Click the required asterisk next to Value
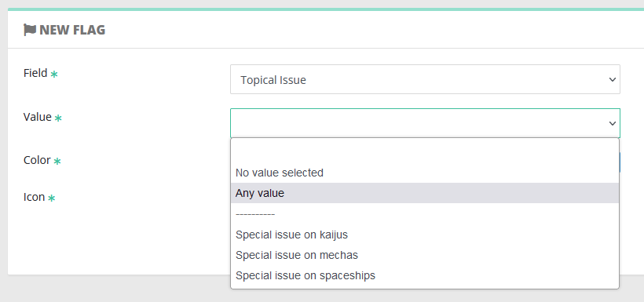 [58, 118]
